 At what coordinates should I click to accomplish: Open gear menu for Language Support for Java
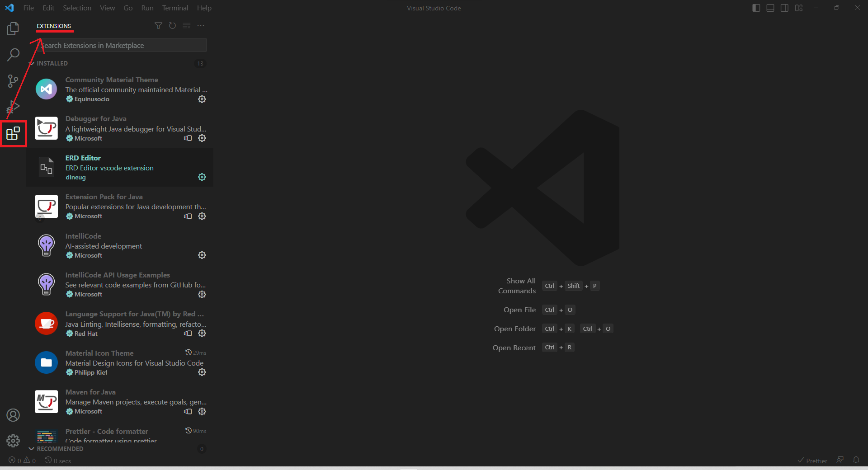tap(202, 334)
